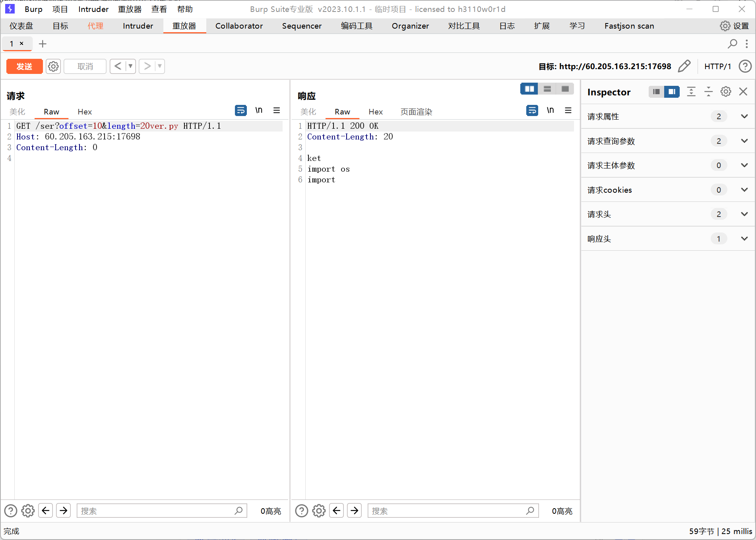The width and height of the screenshot is (756, 540).
Task: Collapse all Inspector sections icon
Action: (708, 92)
